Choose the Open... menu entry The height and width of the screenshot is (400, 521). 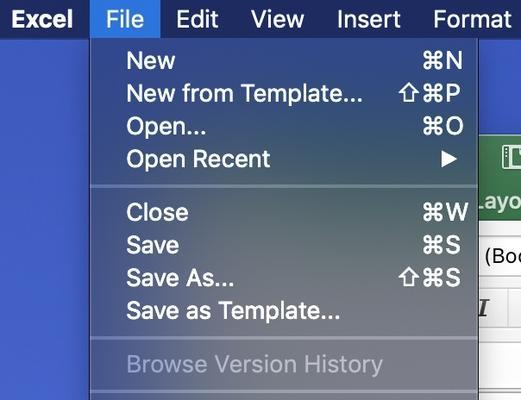click(x=284, y=126)
